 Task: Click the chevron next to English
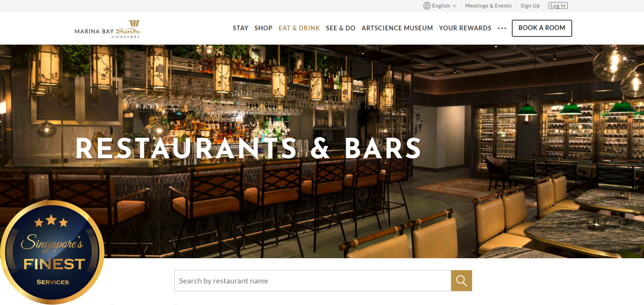pos(455,6)
